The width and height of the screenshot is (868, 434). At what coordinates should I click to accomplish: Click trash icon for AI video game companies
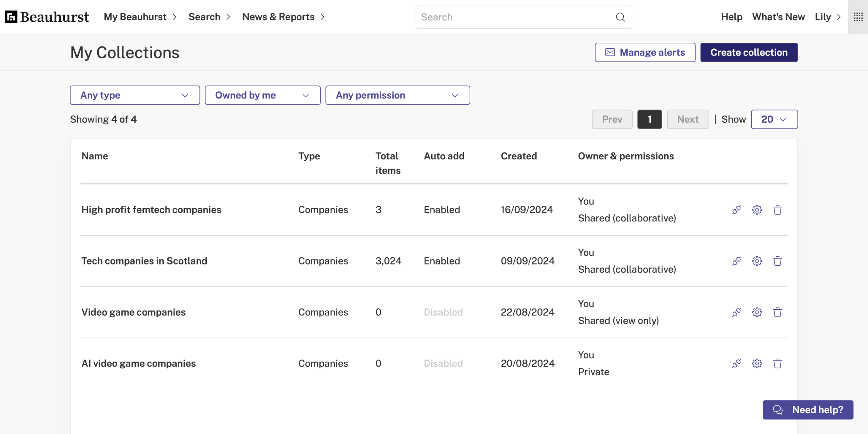[x=777, y=363]
